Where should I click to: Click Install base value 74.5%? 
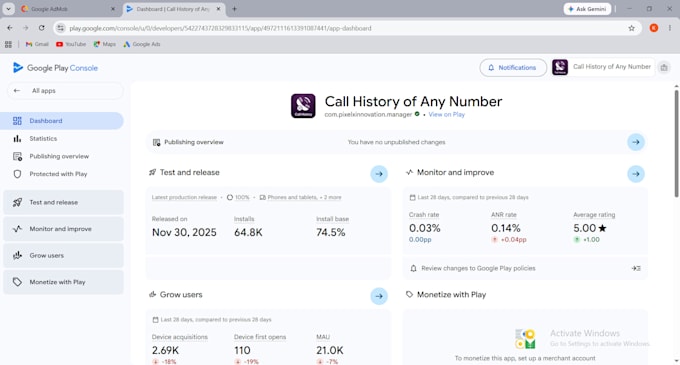coord(330,232)
